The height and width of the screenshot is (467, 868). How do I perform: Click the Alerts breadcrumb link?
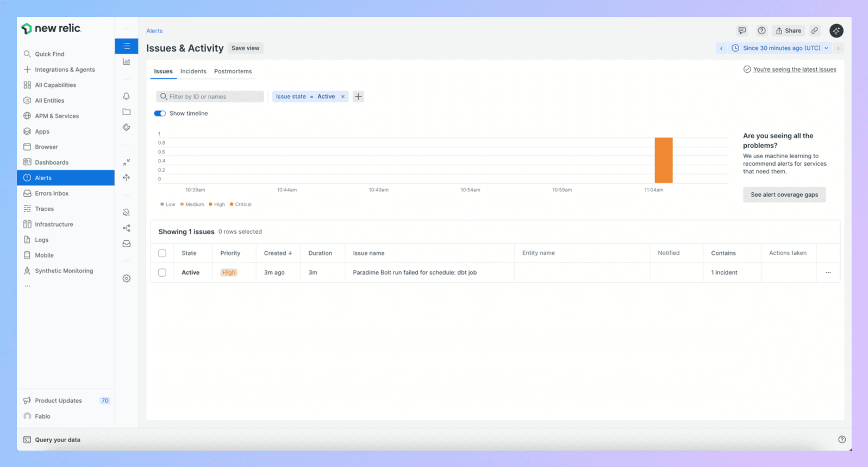coord(154,31)
